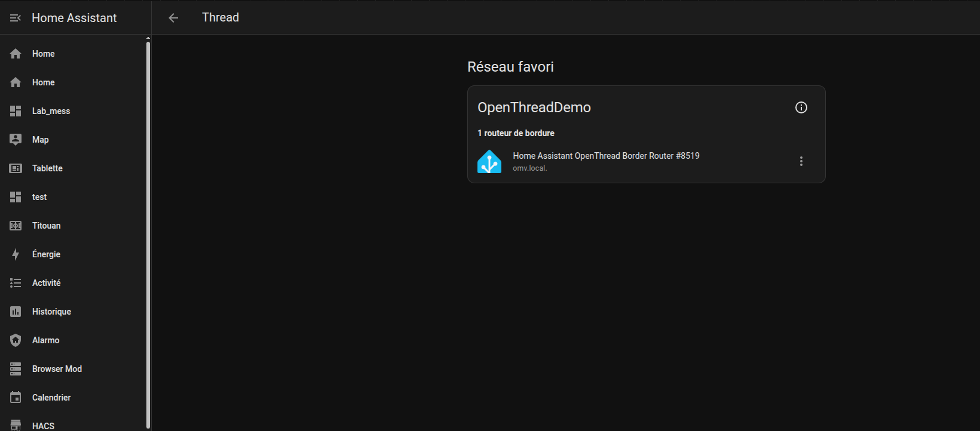Open border router three-dot overflow menu

(x=801, y=161)
